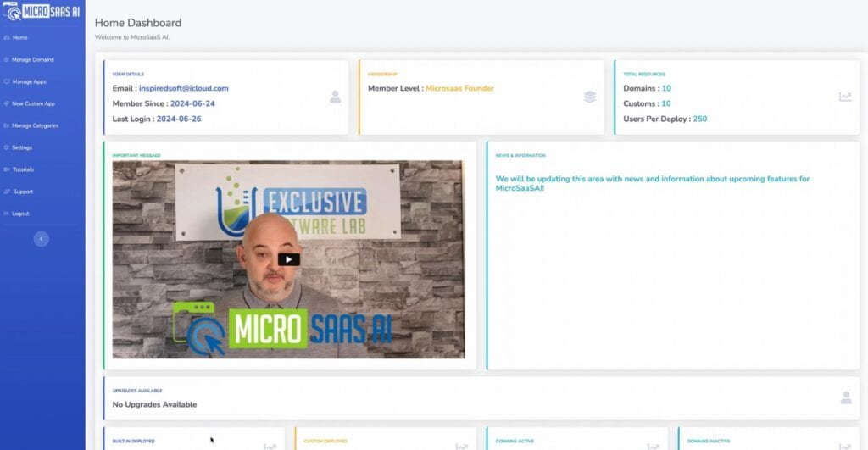Click the Last Login date 2024-06-26

click(179, 119)
